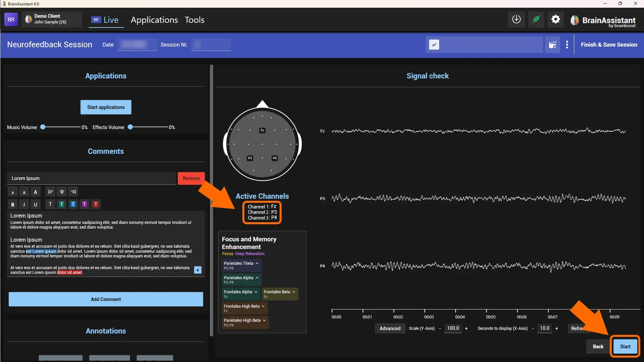This screenshot has height=362, width=644.
Task: Toggle italic formatting button
Action: pyautogui.click(x=24, y=204)
